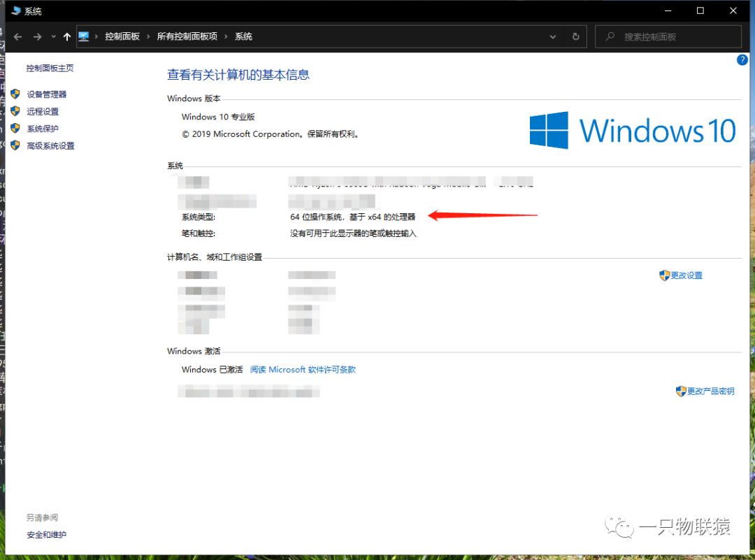Click shield icon beside 设备管理器

(x=15, y=94)
